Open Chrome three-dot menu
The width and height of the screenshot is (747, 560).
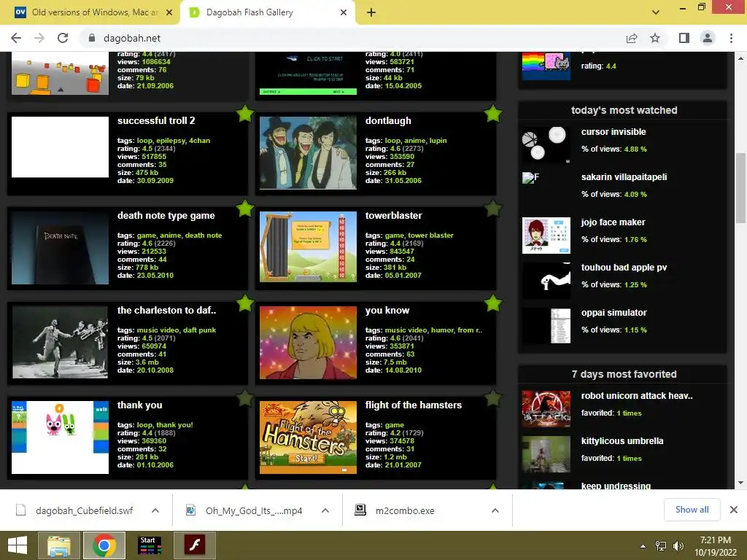(x=731, y=38)
